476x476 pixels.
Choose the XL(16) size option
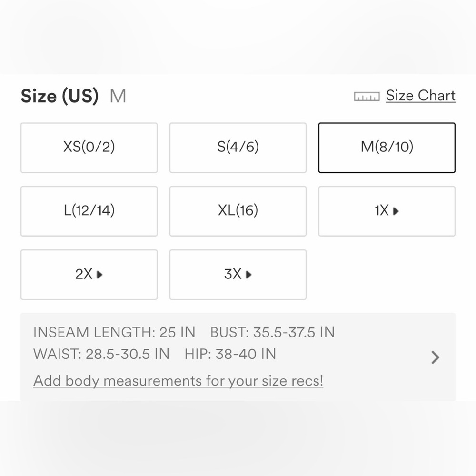click(x=238, y=211)
